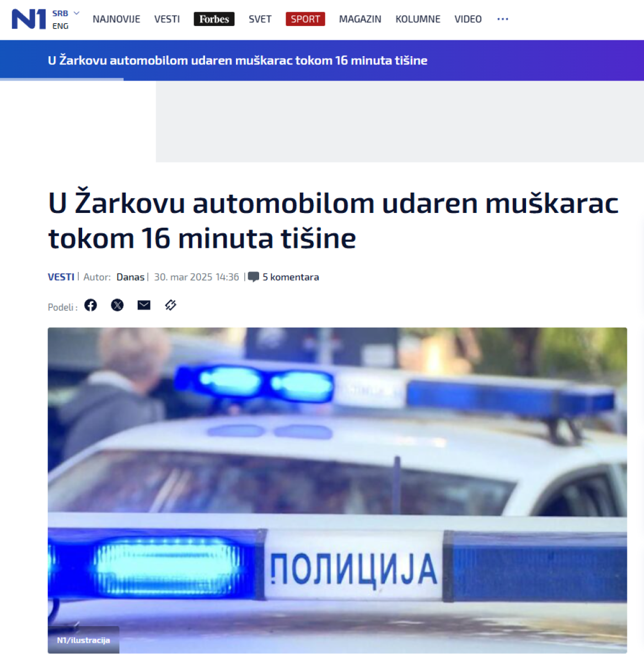Open NAJNOVIJE menu item
This screenshot has width=644, height=662.
coord(116,19)
